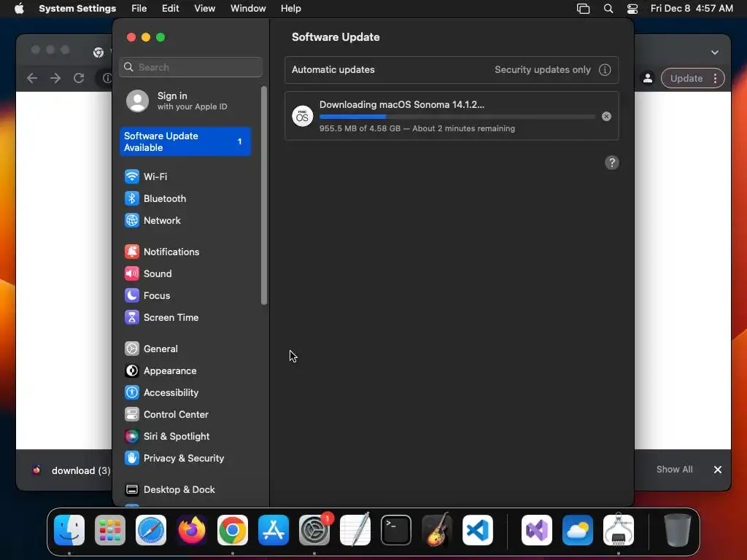The image size is (747, 560).
Task: Select Control Center in sidebar
Action: pos(185,415)
